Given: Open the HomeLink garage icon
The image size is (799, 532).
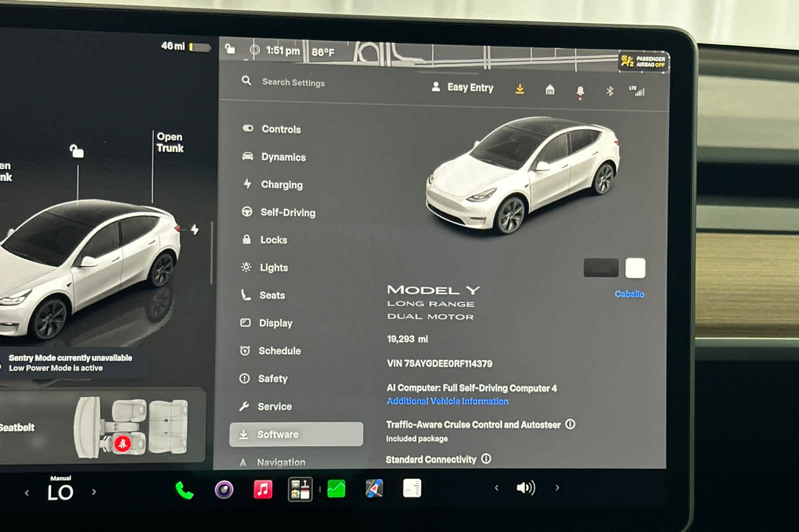Looking at the screenshot, I should pyautogui.click(x=550, y=90).
